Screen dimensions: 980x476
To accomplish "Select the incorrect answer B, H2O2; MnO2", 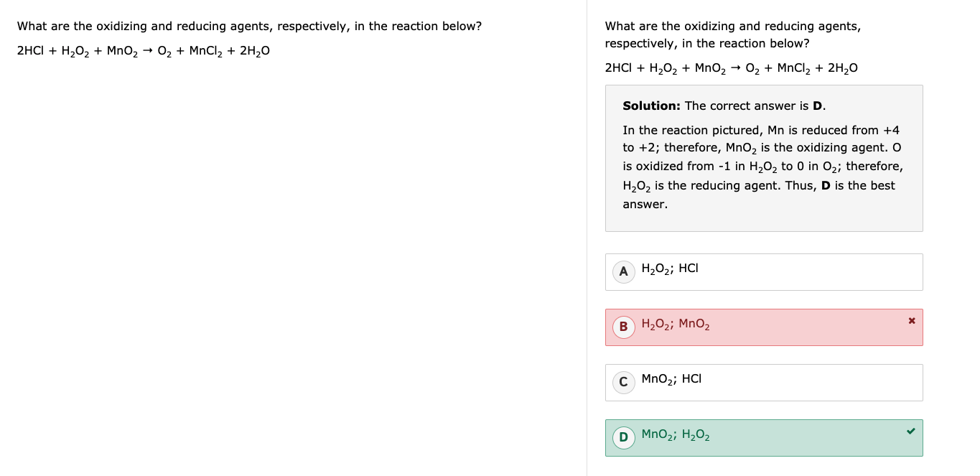I will (x=764, y=327).
